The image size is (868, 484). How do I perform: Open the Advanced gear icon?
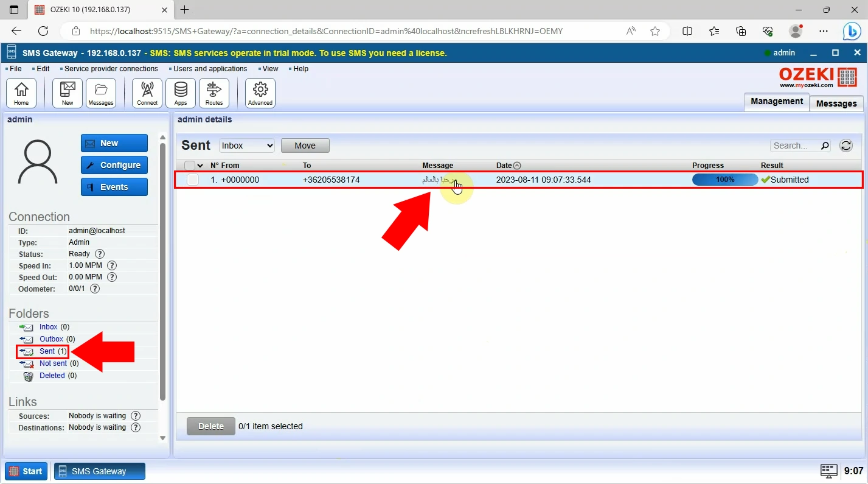260,93
